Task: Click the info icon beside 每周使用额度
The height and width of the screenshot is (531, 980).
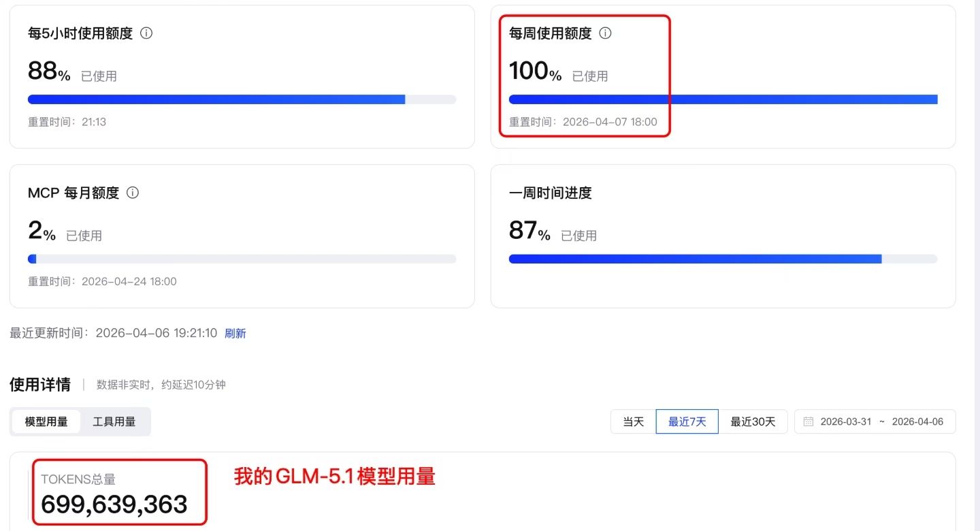Action: coord(605,33)
